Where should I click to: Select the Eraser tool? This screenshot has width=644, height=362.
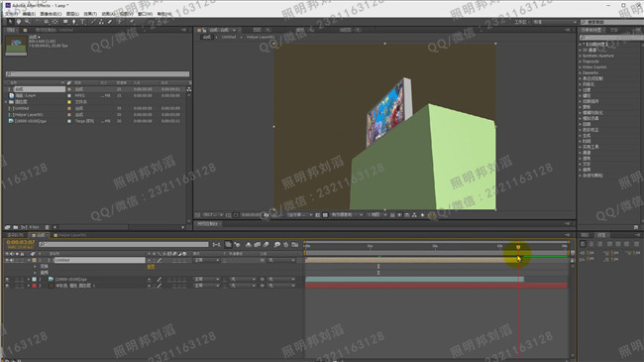pyautogui.click(x=110, y=22)
